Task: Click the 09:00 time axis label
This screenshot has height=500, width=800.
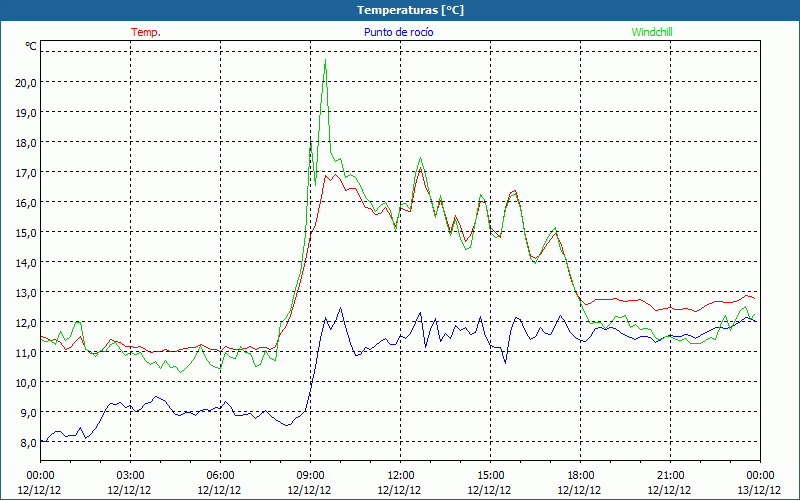Action: (310, 475)
